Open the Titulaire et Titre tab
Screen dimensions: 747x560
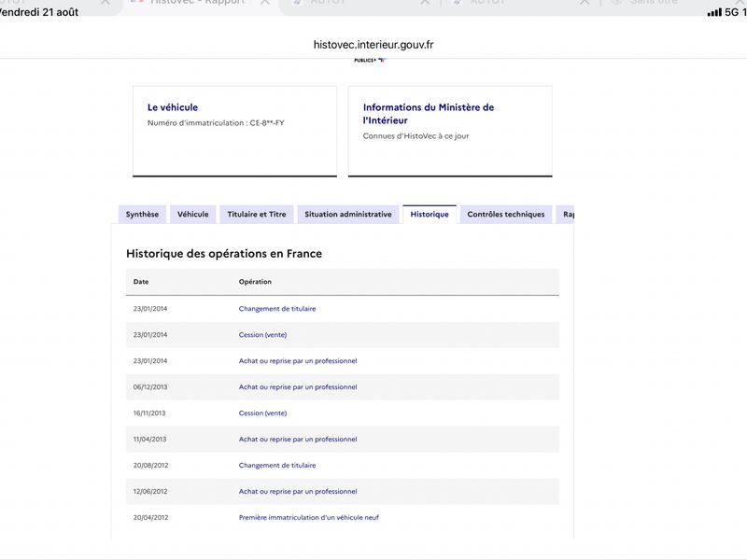(257, 215)
